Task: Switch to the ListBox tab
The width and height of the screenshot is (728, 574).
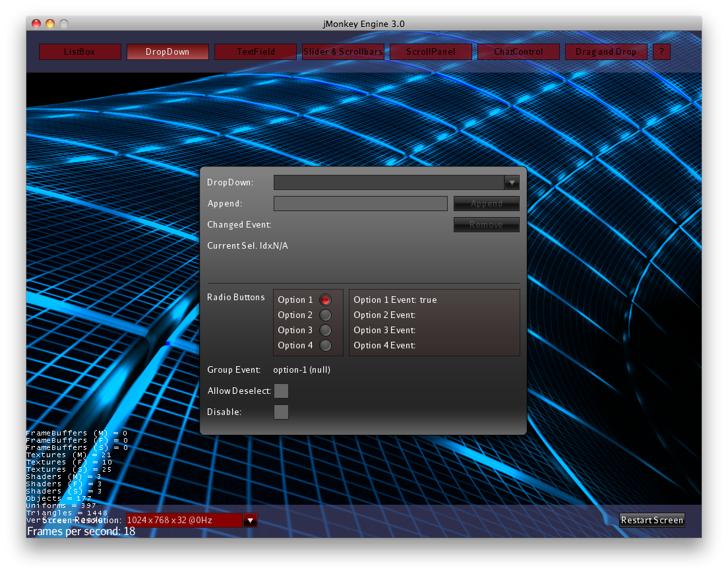Action: (x=79, y=51)
